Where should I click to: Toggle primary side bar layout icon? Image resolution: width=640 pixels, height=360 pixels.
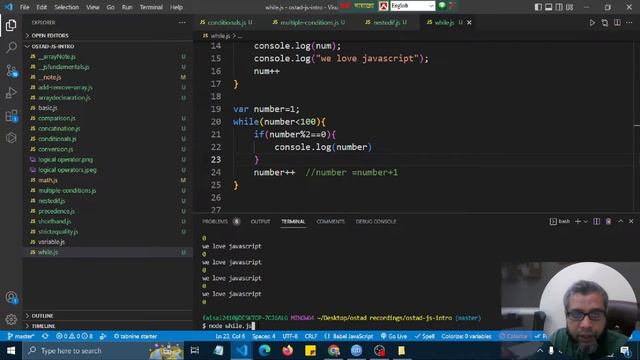click(538, 7)
